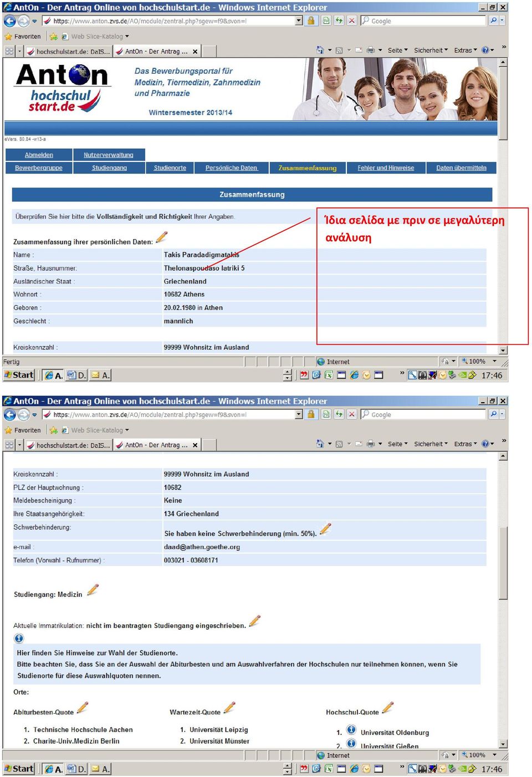
Task: Expand Web Slice-Katalog dropdown in upper window
Action: tap(127, 37)
